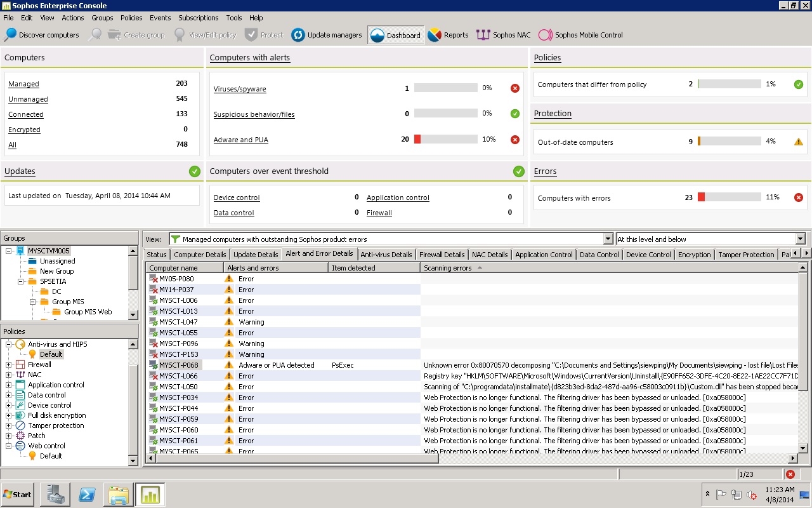Click the Adware and PUA red progress bar
Viewport: 812px width, 508px height.
[446, 139]
